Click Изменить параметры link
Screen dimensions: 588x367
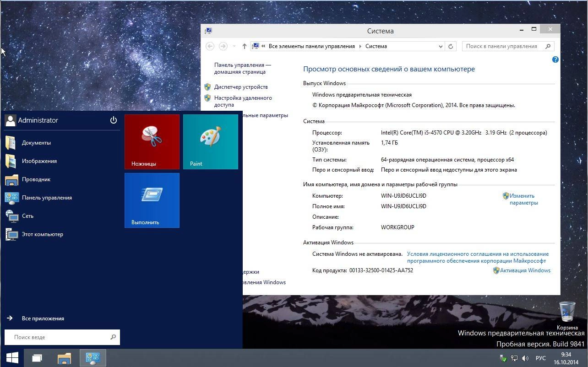pyautogui.click(x=524, y=199)
